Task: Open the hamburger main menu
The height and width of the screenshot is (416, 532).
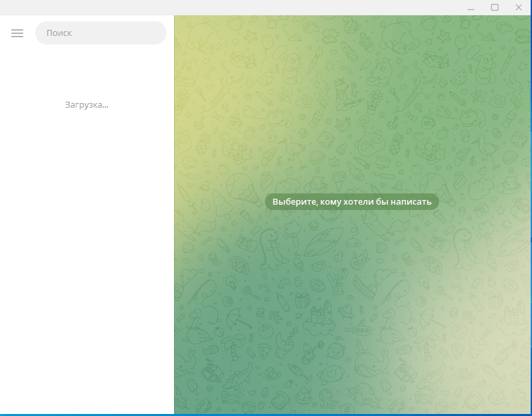Action: 17,33
